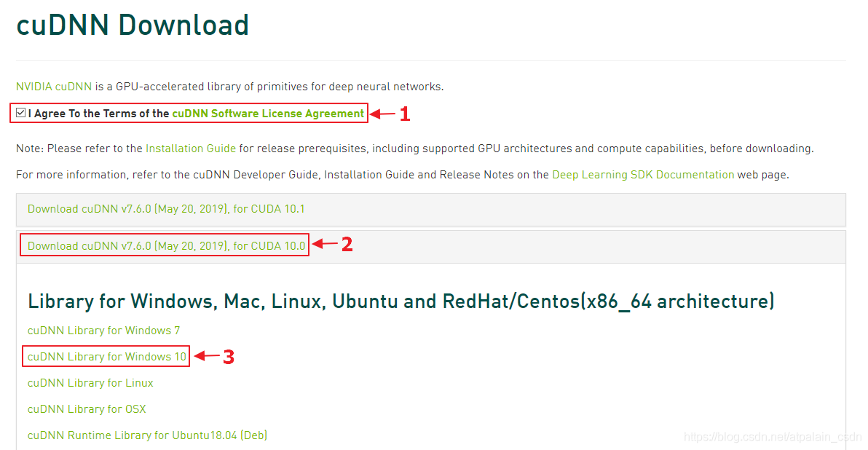This screenshot has height=450, width=868.
Task: Download cuDNN Library for Windows 10
Action: coord(107,357)
